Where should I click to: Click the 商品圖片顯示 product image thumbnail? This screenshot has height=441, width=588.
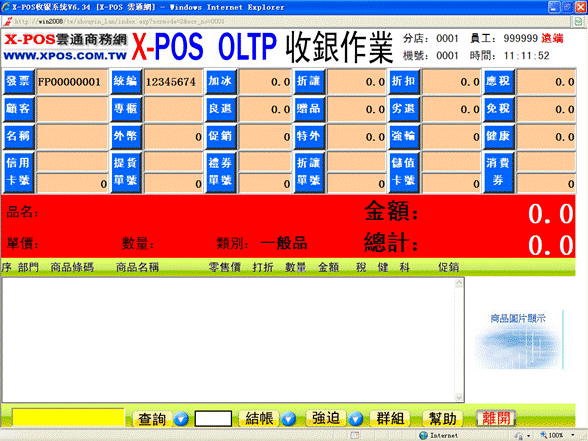518,339
